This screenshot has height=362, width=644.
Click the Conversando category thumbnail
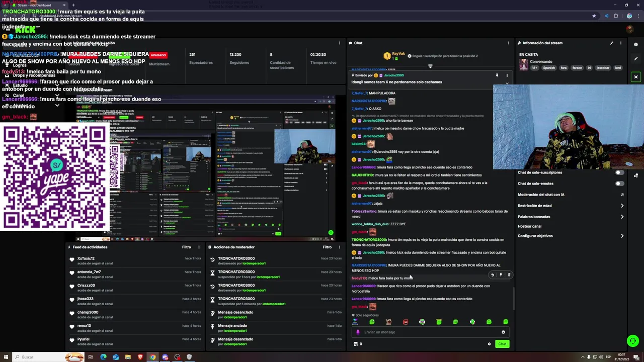point(524,64)
